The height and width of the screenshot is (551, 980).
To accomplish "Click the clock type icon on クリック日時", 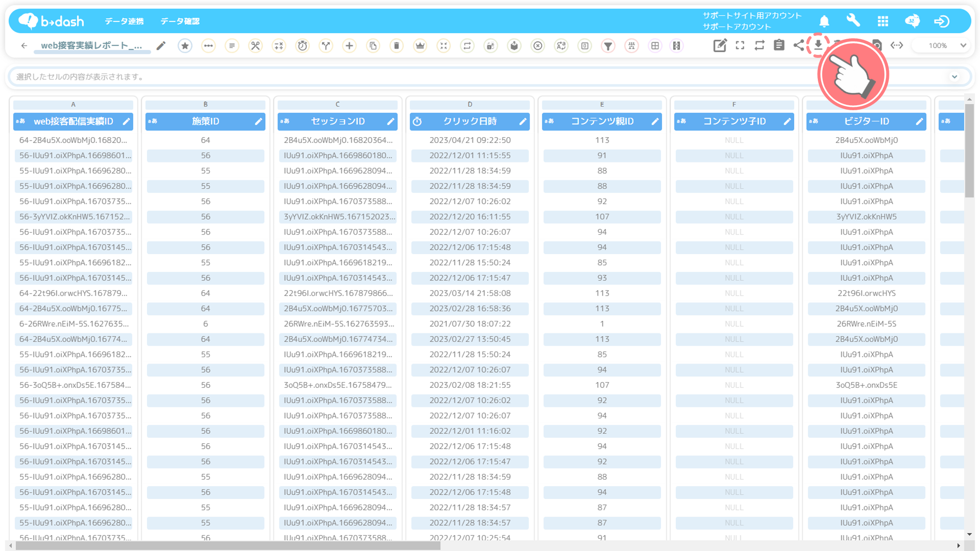I will [417, 121].
